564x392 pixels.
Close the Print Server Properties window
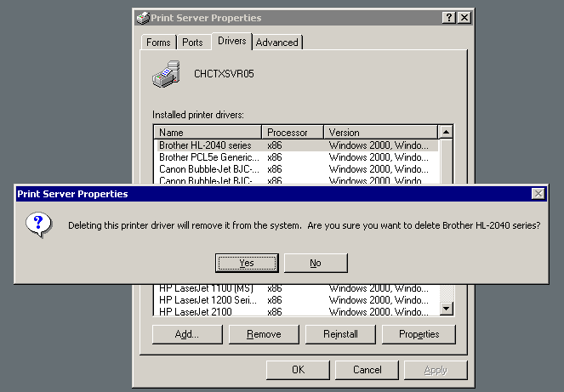point(464,18)
